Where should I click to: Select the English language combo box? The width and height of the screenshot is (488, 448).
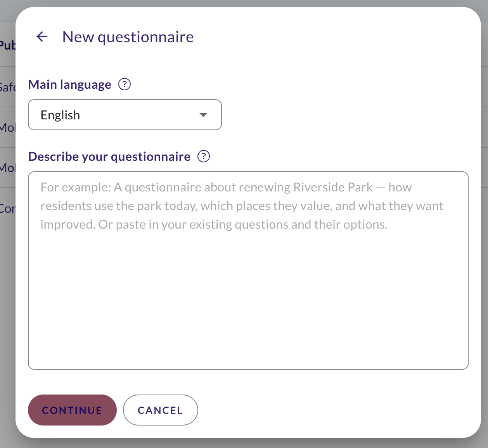click(125, 115)
